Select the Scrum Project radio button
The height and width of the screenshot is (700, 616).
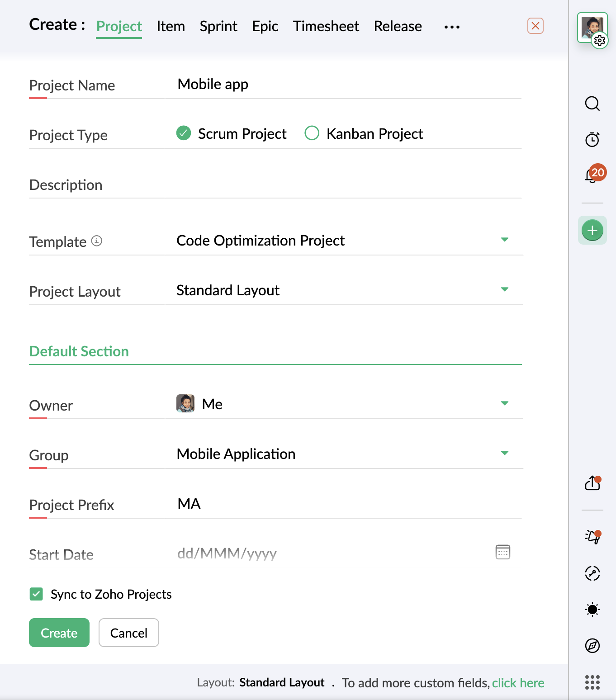tap(184, 133)
